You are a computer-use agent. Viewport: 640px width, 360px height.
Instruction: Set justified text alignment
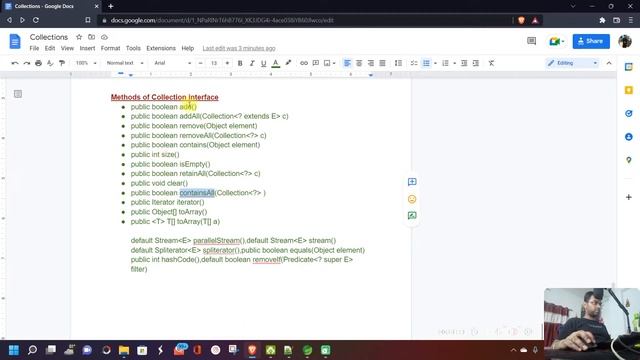(382, 63)
